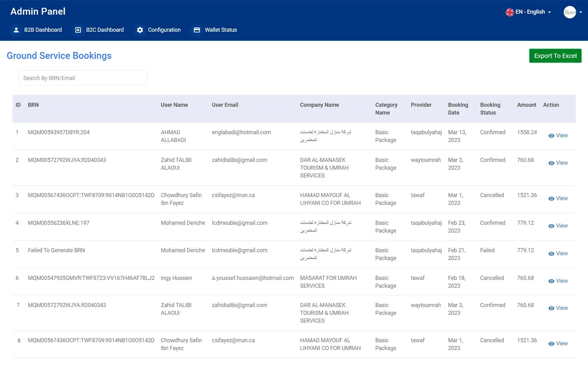The width and height of the screenshot is (588, 365).
Task: Click the Export To Excel button
Action: pyautogui.click(x=555, y=56)
